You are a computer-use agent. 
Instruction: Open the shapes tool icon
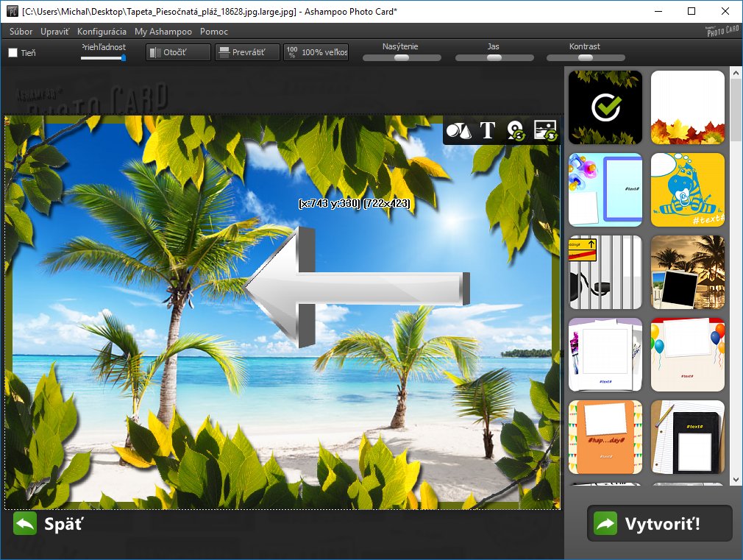click(x=458, y=131)
